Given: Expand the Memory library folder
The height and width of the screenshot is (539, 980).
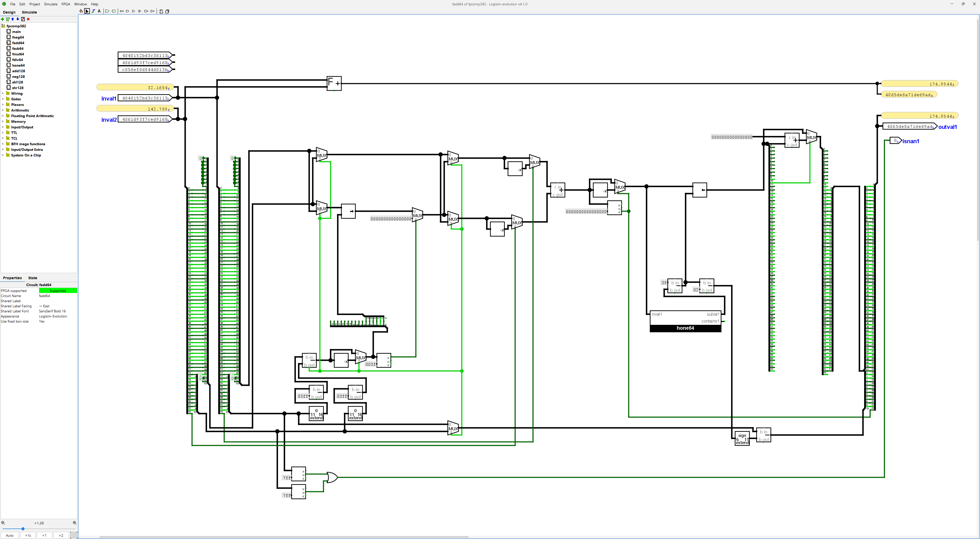Looking at the screenshot, I should (x=3, y=121).
